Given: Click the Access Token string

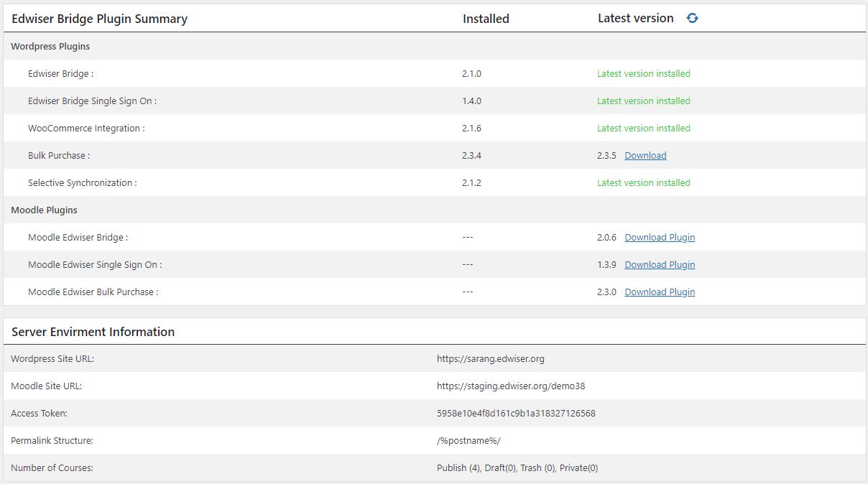Looking at the screenshot, I should (x=516, y=414).
